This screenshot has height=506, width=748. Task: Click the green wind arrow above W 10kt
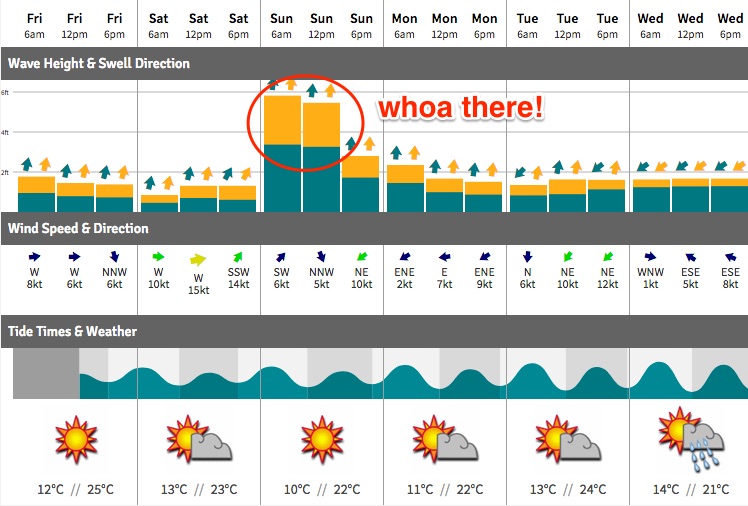click(158, 257)
